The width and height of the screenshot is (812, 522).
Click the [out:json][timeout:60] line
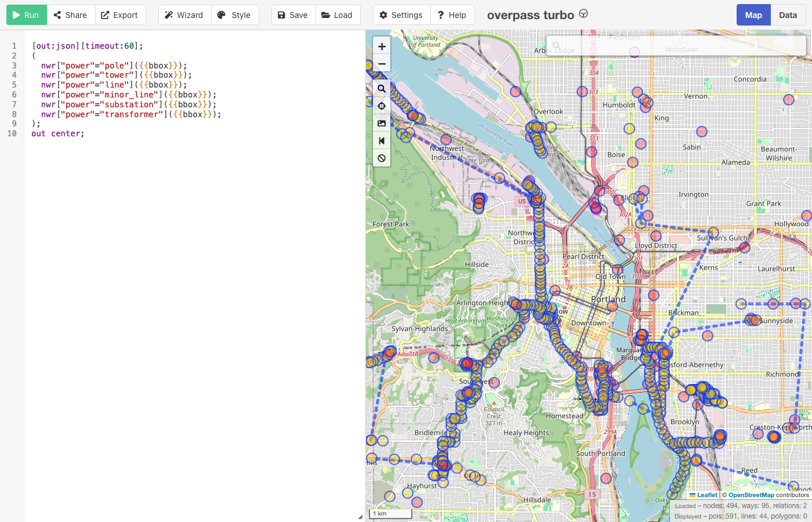click(x=88, y=46)
